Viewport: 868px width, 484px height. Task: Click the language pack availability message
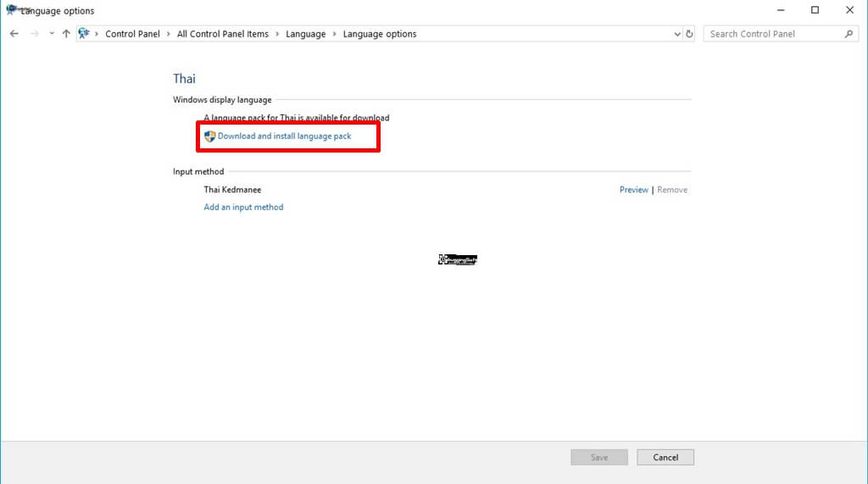[x=297, y=118]
